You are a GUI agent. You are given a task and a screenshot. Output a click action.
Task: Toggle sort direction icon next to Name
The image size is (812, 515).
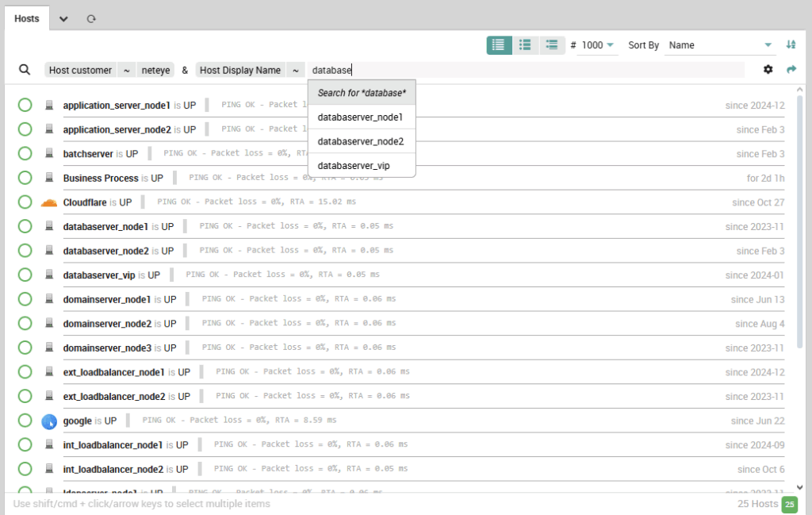[791, 45]
